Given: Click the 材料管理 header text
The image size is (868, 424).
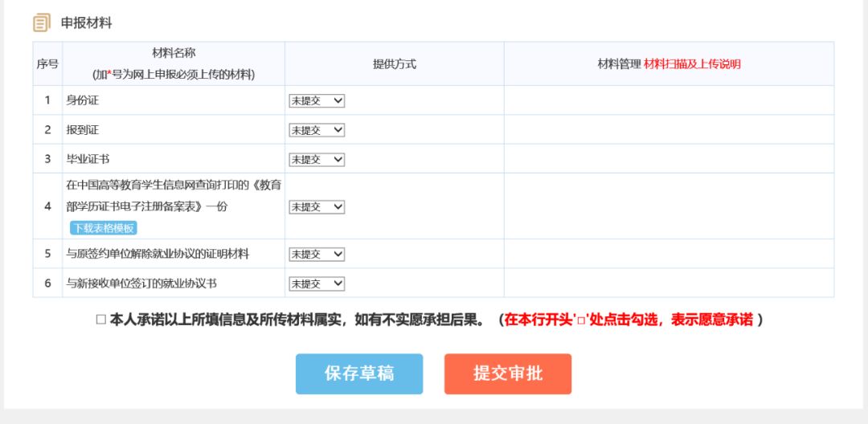Looking at the screenshot, I should (620, 64).
